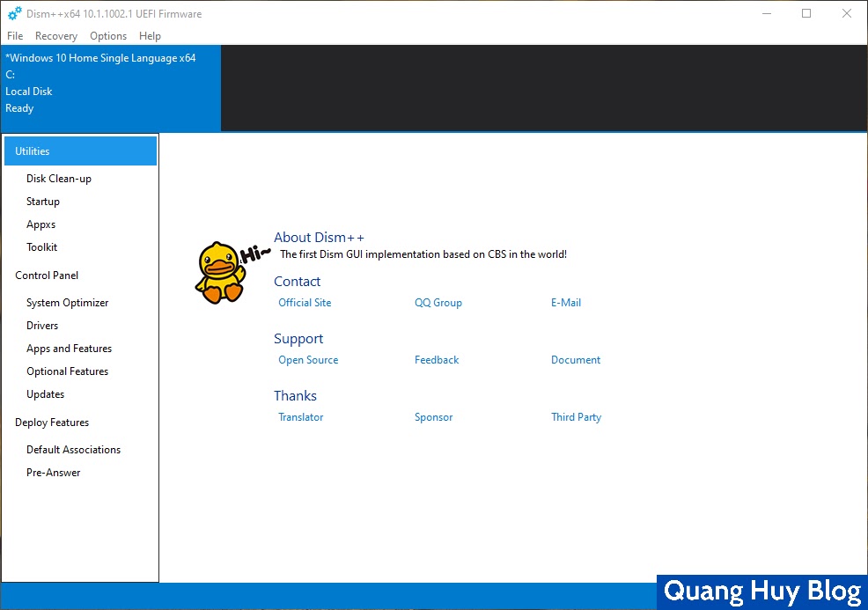868x610 pixels.
Task: Open Default Associations
Action: click(x=73, y=450)
